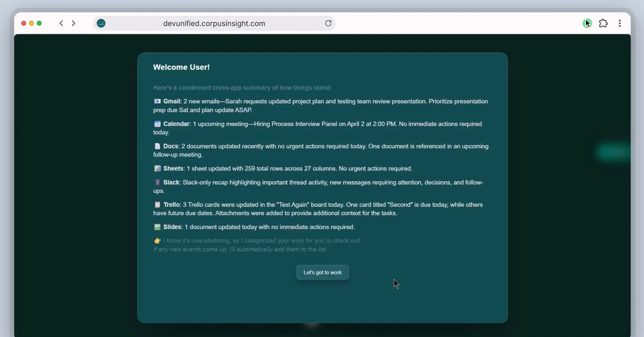The height and width of the screenshot is (337, 644).
Task: Click the "Docs" label in the summary
Action: point(171,146)
